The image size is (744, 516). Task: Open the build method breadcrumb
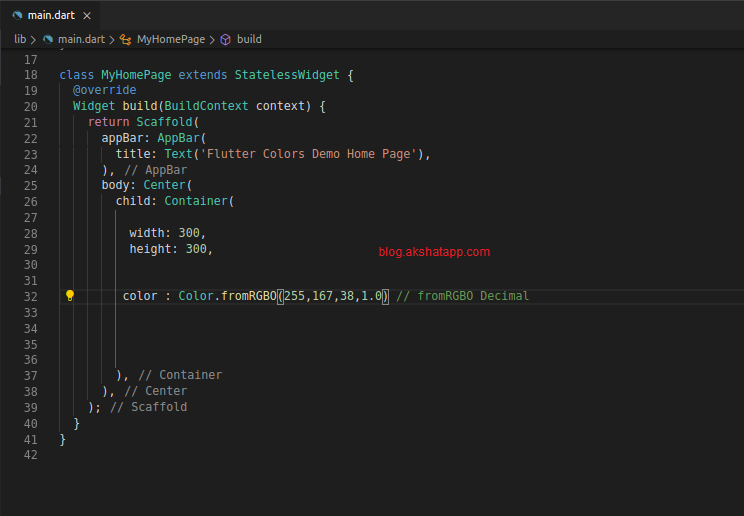(x=249, y=39)
